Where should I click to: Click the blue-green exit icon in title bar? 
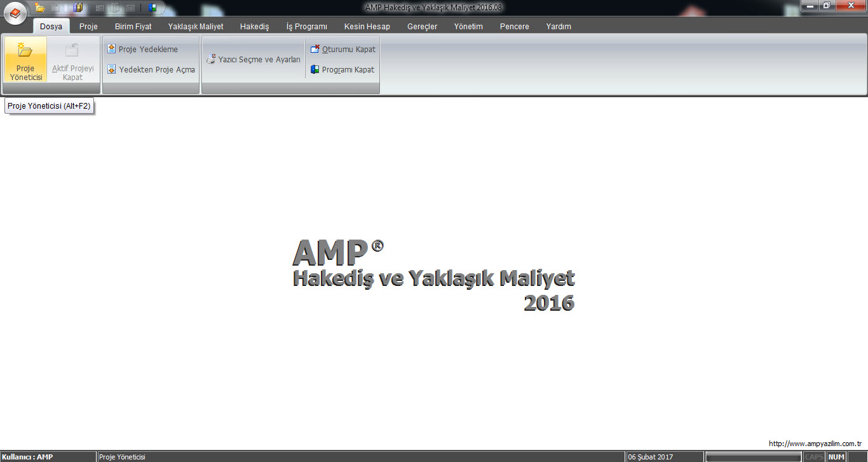coord(153,8)
